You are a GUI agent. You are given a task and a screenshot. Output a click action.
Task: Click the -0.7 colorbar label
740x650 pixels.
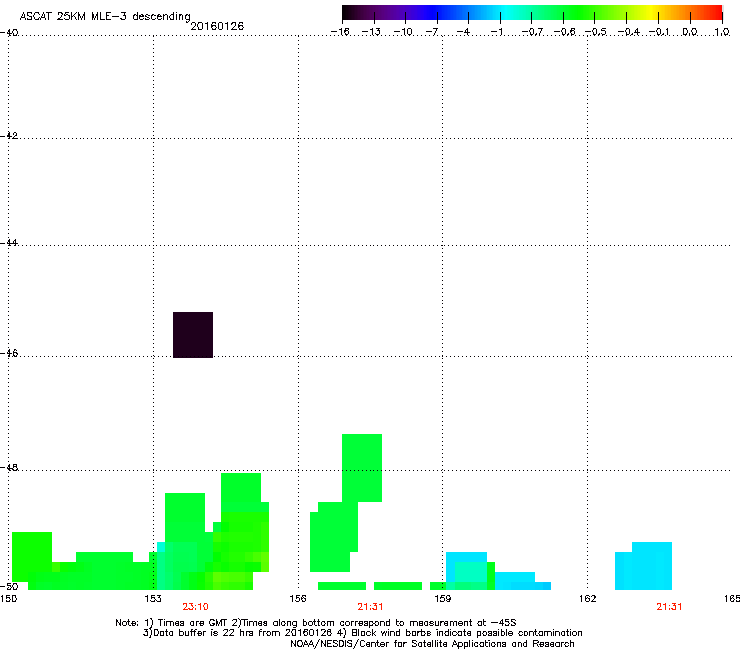[532, 32]
